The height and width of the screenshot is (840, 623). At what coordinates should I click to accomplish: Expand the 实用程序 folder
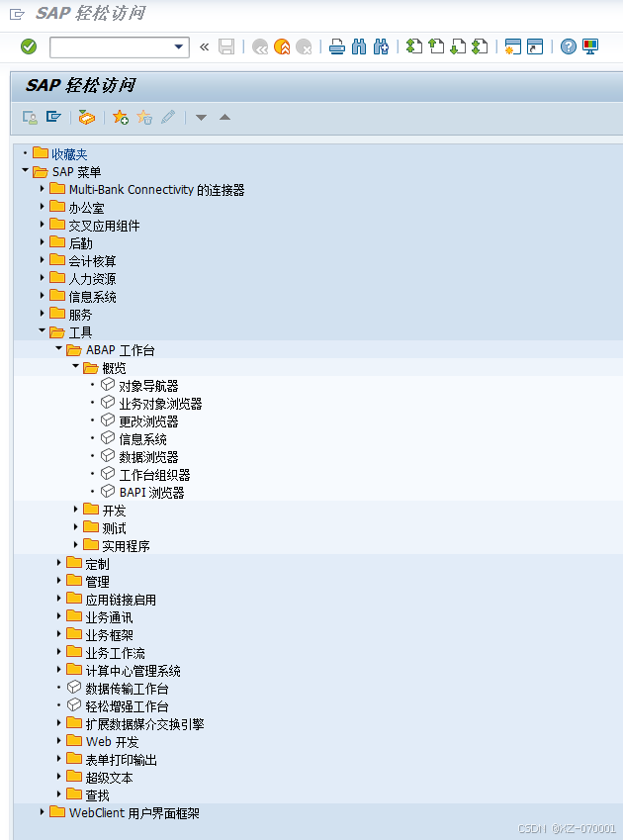[x=75, y=545]
